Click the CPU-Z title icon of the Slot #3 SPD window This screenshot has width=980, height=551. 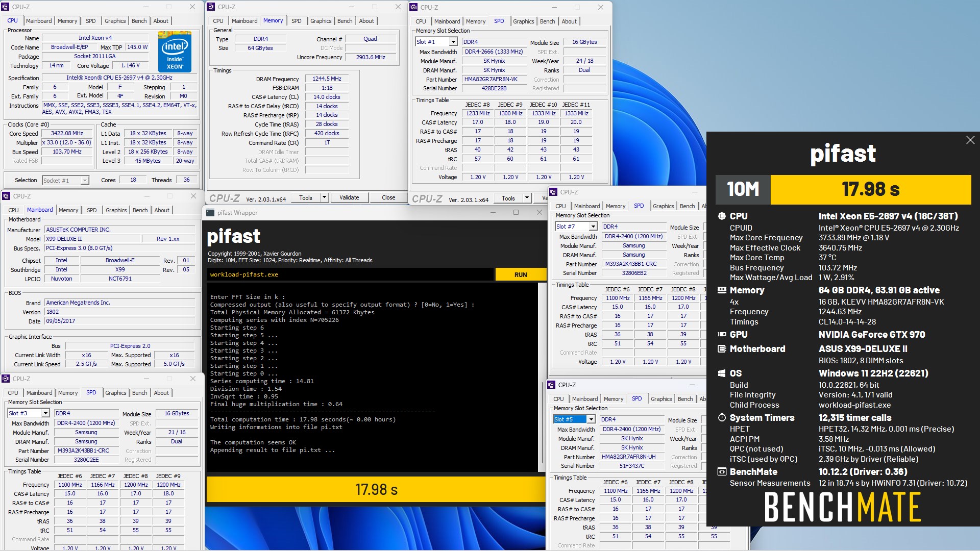pos(6,379)
